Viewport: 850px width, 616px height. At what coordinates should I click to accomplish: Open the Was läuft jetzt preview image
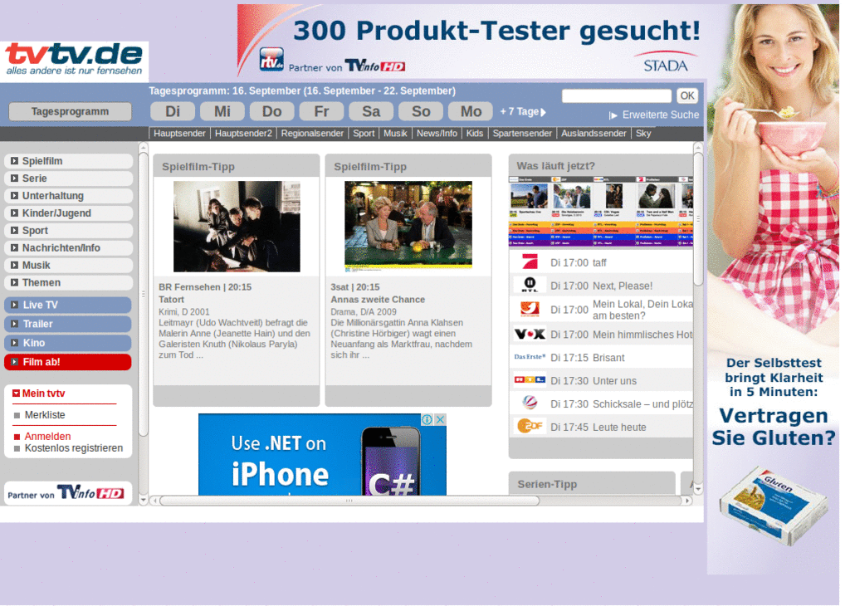[x=601, y=212]
